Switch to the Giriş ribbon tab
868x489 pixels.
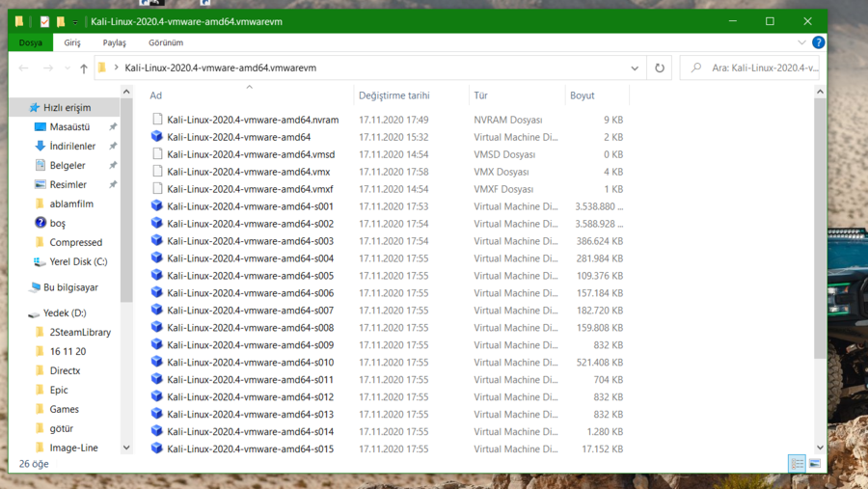72,42
